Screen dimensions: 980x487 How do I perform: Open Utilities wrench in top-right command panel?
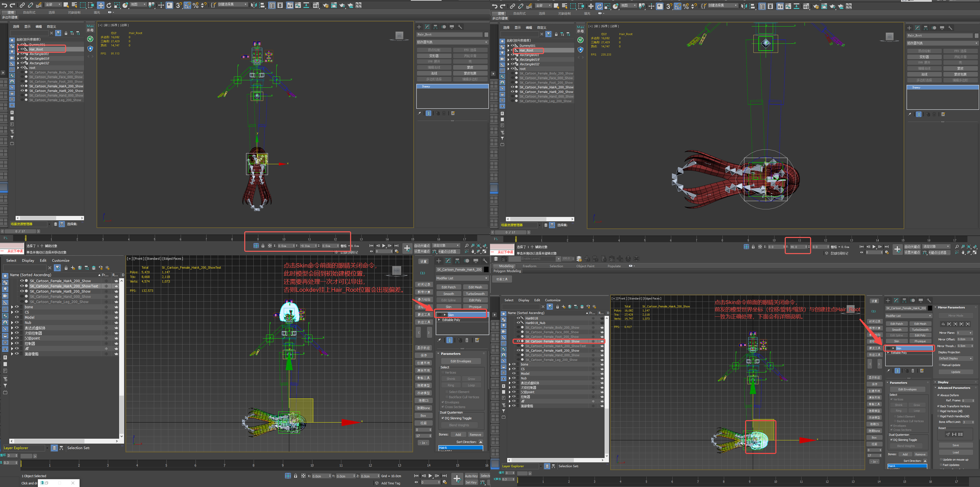(x=950, y=28)
